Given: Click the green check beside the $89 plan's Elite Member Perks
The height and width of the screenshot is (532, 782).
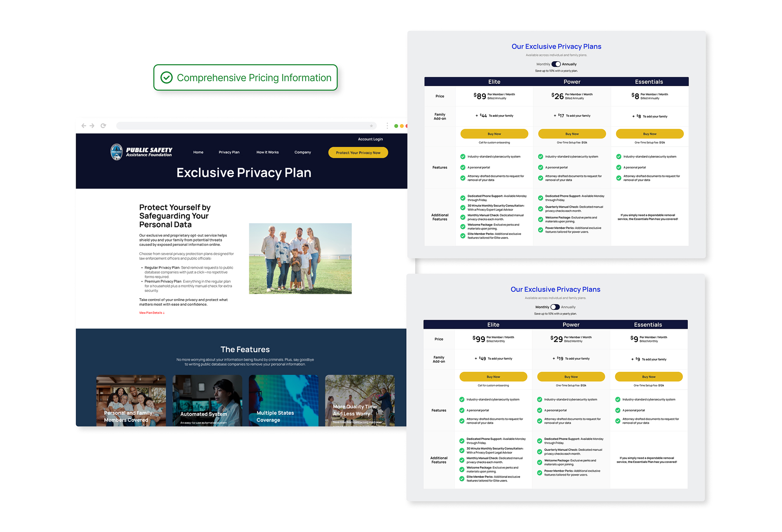Looking at the screenshot, I should (x=463, y=236).
